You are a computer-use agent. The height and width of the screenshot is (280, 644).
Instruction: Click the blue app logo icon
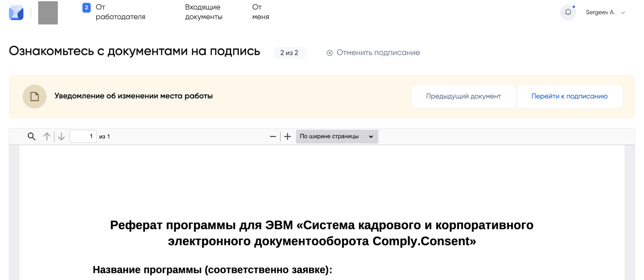[16, 13]
